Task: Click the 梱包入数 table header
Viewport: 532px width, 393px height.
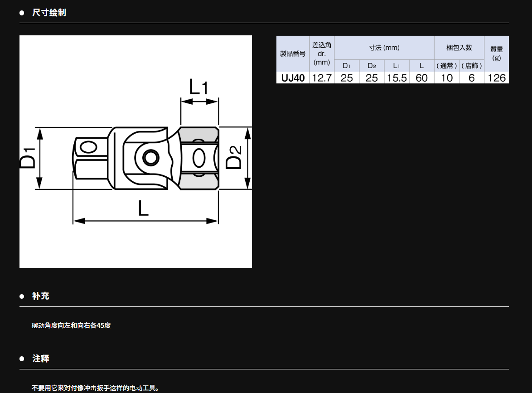Action: pyautogui.click(x=459, y=48)
